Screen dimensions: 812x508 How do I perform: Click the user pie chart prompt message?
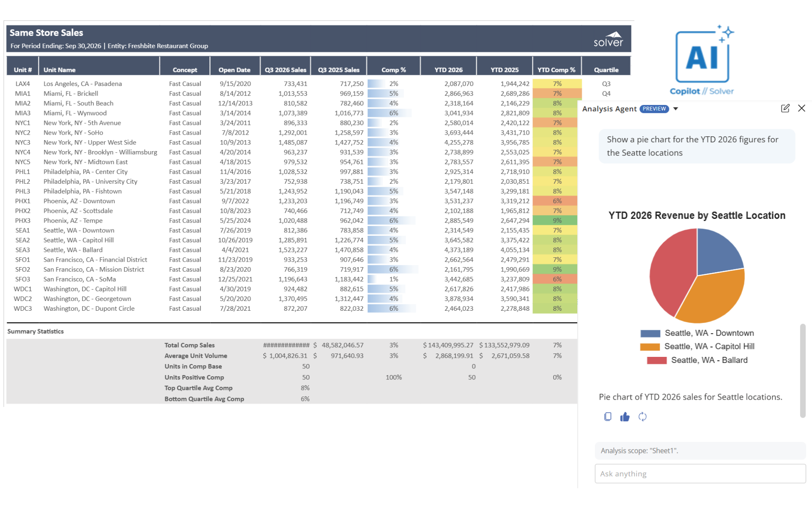[697, 146]
